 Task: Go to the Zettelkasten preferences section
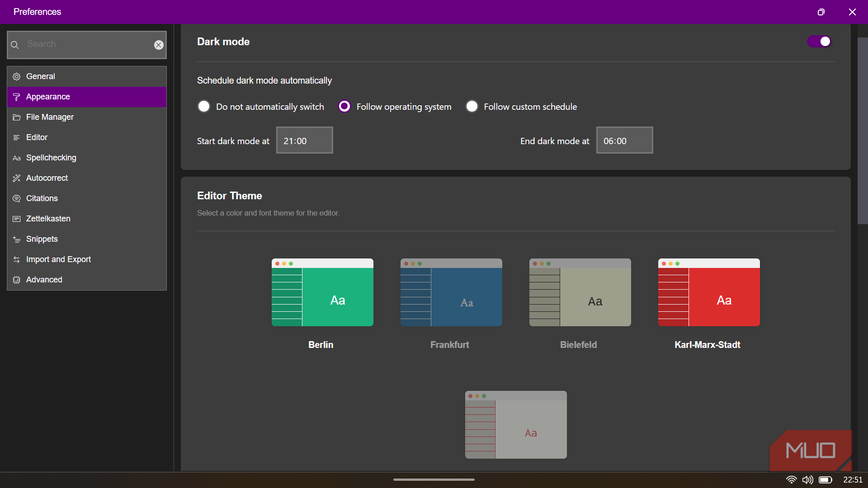click(87, 219)
